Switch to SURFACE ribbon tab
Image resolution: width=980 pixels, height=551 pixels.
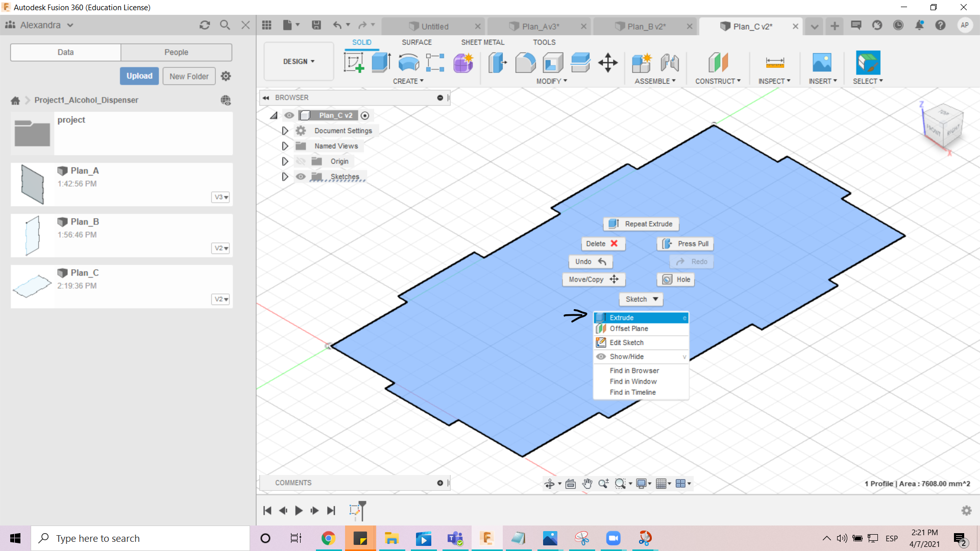tap(416, 42)
